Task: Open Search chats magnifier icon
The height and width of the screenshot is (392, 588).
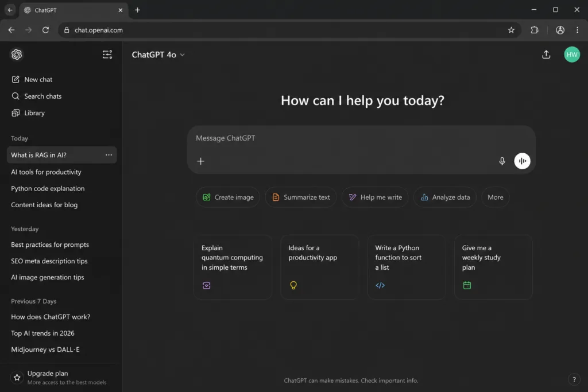Action: point(16,96)
